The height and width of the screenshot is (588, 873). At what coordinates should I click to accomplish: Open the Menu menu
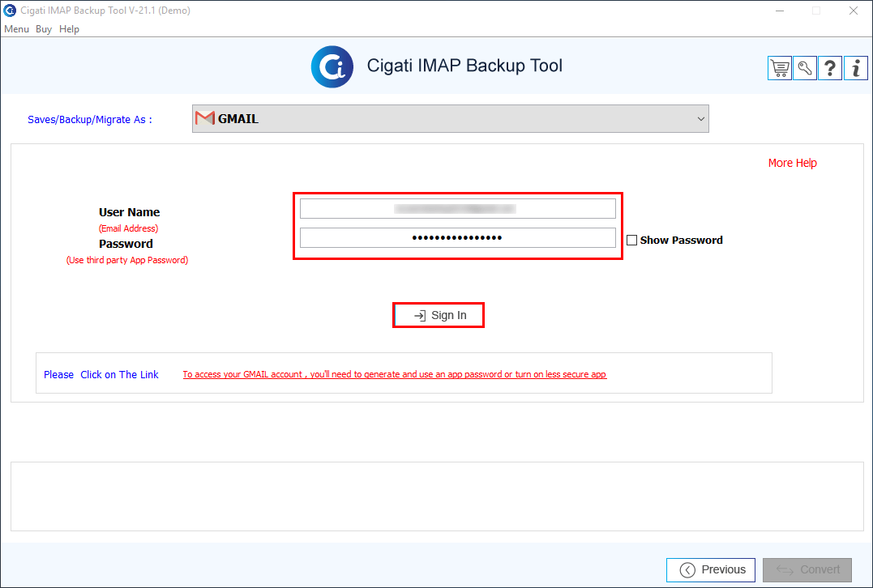[16, 29]
